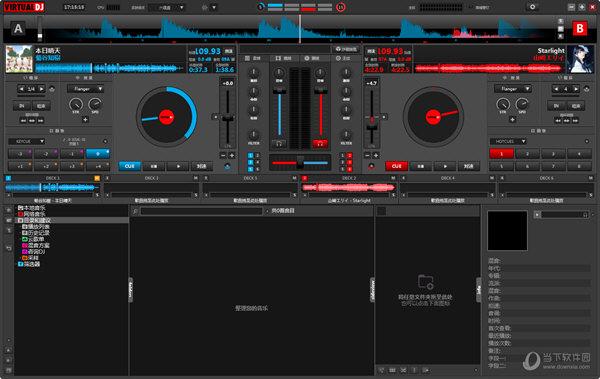Click the sideview folder-add icon

(425, 282)
